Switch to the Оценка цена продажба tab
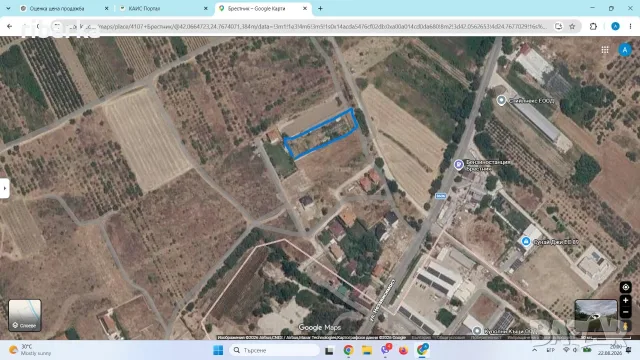This screenshot has width=640, height=360. click(x=64, y=9)
